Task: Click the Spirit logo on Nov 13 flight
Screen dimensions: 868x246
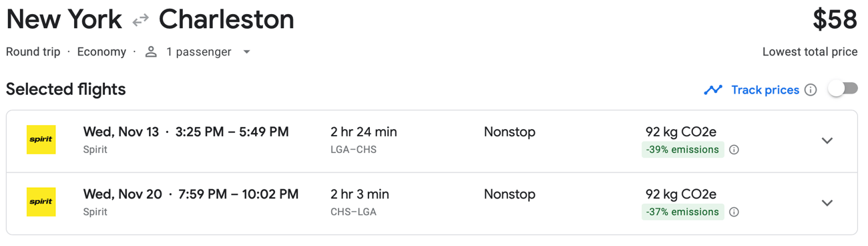Action: click(41, 140)
